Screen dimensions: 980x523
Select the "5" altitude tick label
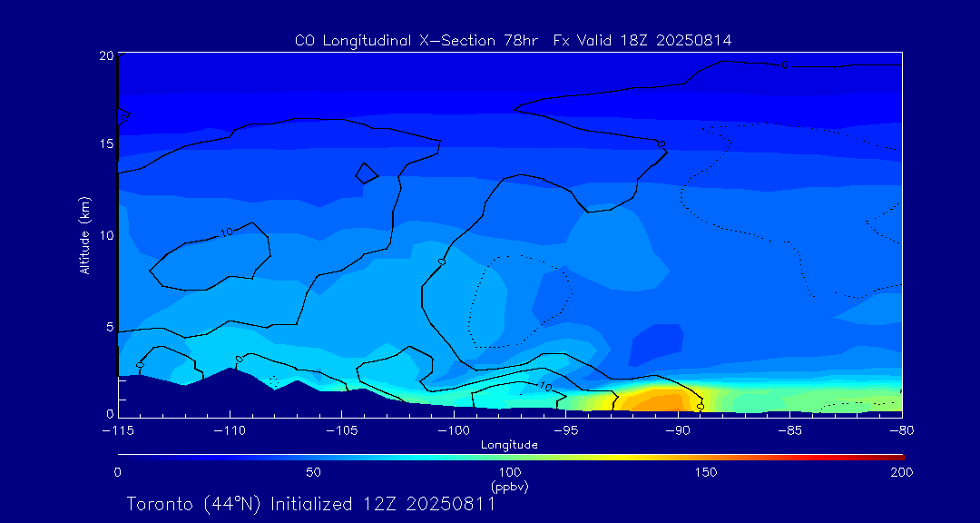point(110,327)
